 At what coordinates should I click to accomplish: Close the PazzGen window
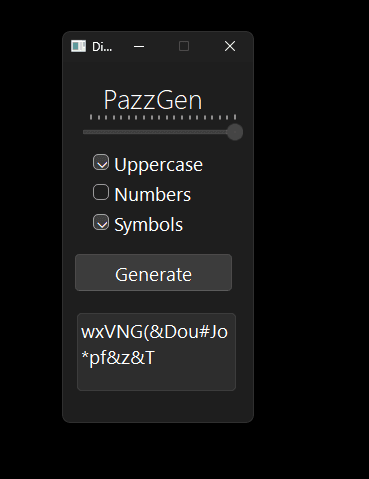point(230,46)
